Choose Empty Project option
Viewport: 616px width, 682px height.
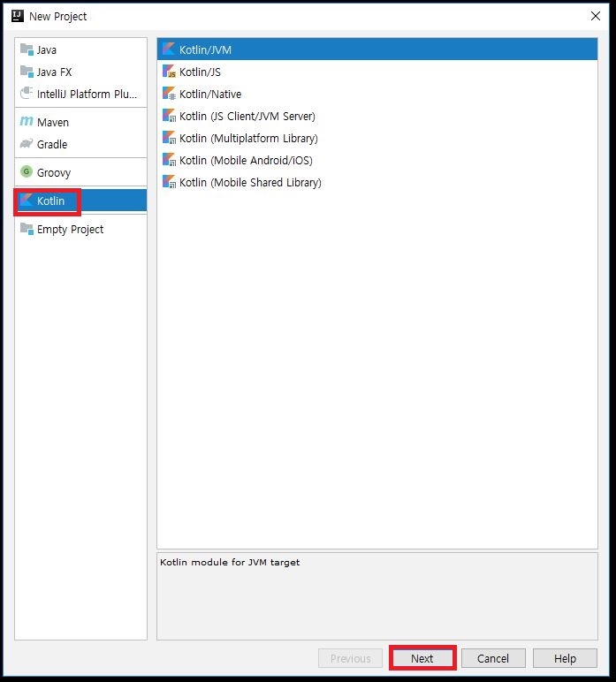(x=81, y=229)
